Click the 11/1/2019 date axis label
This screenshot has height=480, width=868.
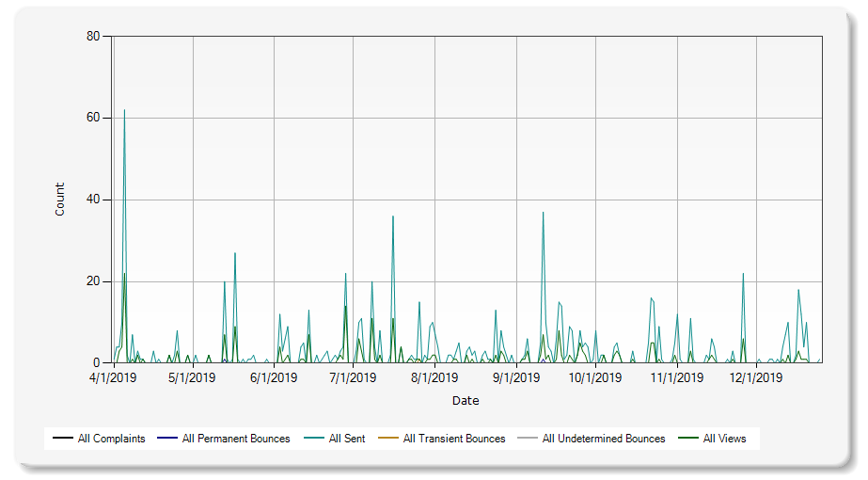pyautogui.click(x=677, y=378)
